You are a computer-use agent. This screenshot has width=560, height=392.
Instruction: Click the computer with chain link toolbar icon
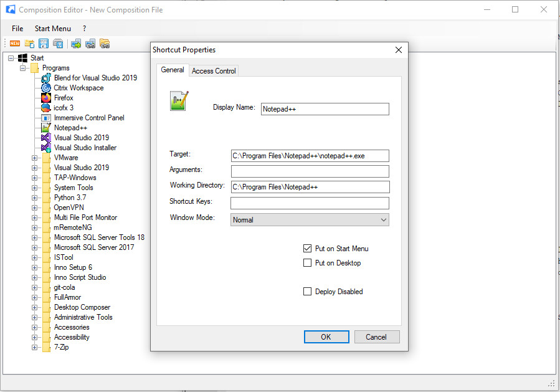[90, 44]
